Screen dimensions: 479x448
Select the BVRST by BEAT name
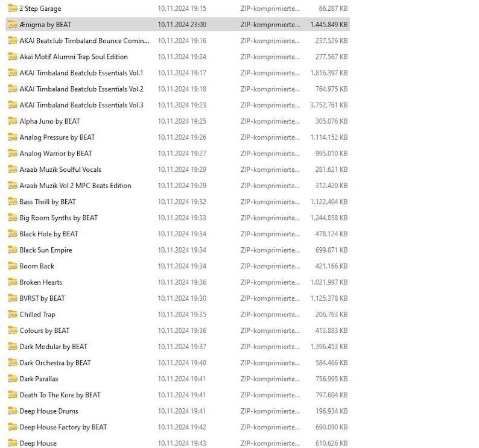point(42,298)
